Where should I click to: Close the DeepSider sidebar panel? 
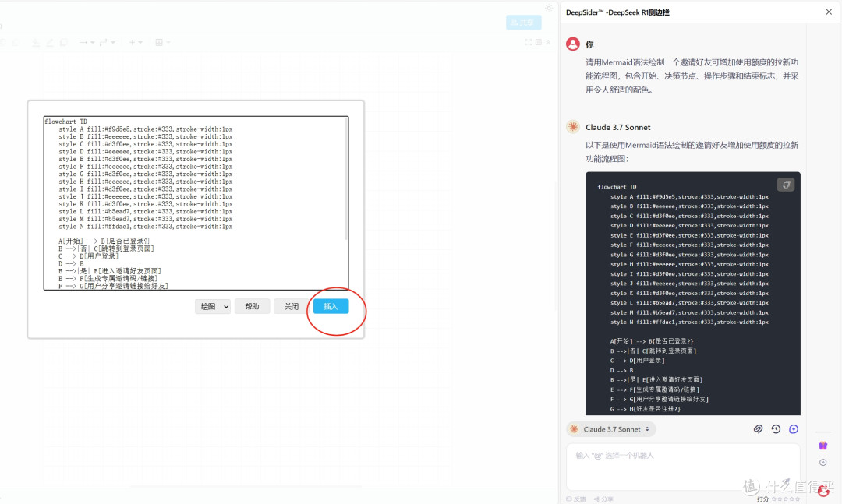coord(829,12)
